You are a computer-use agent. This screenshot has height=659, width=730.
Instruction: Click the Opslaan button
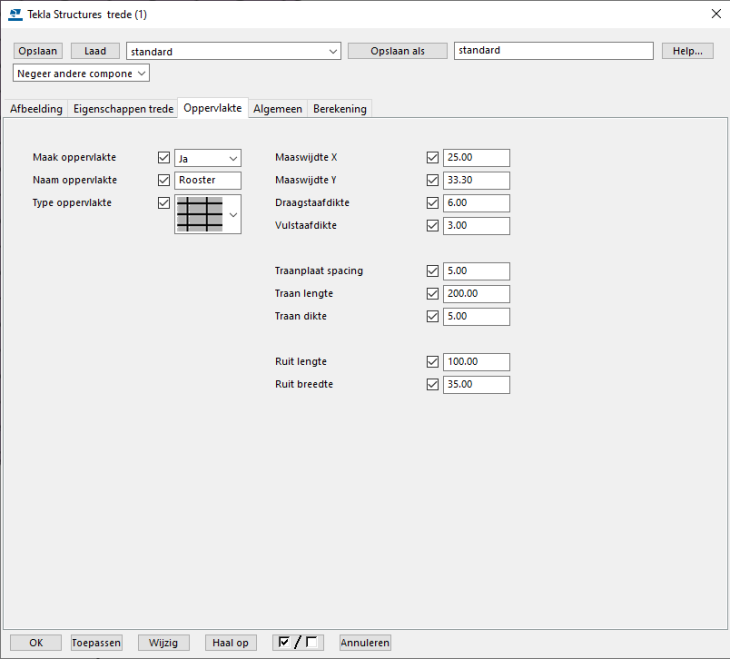38,51
